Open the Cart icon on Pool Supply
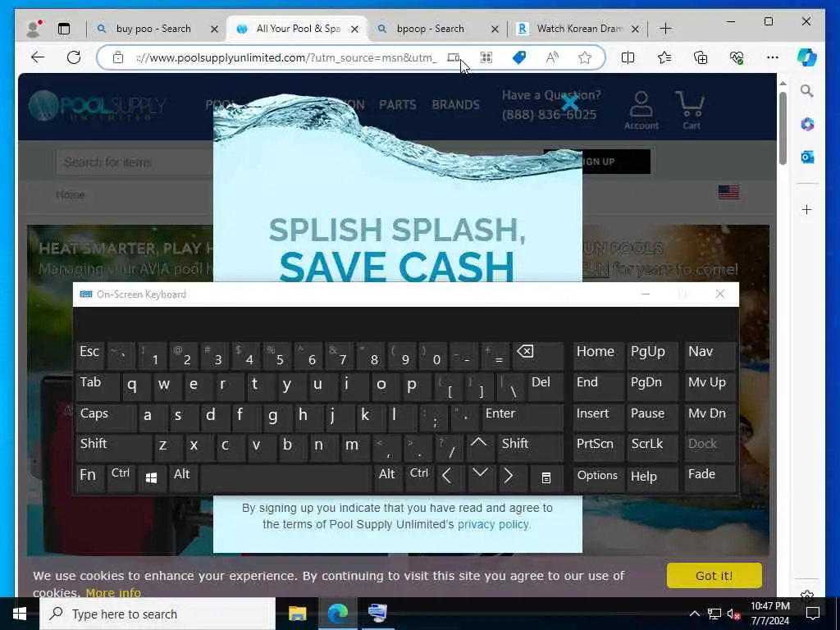840x630 pixels. tap(691, 111)
